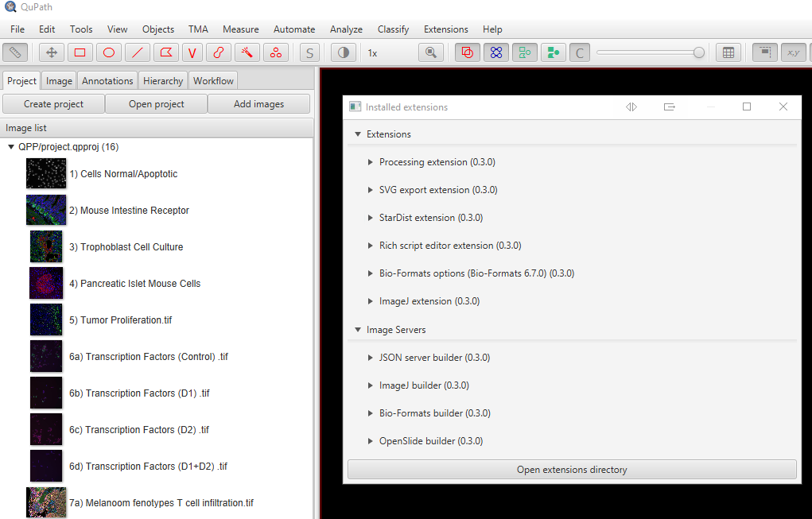Toggle show connections C button

click(x=580, y=52)
